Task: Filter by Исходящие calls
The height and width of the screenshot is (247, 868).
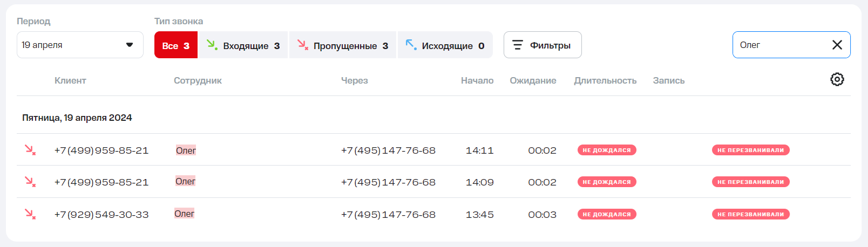Action: click(x=445, y=45)
